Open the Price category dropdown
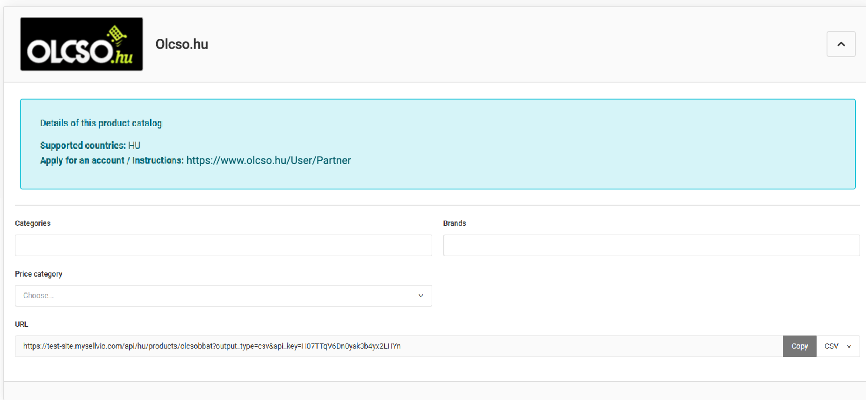Image resolution: width=868 pixels, height=400 pixels. coord(223,296)
